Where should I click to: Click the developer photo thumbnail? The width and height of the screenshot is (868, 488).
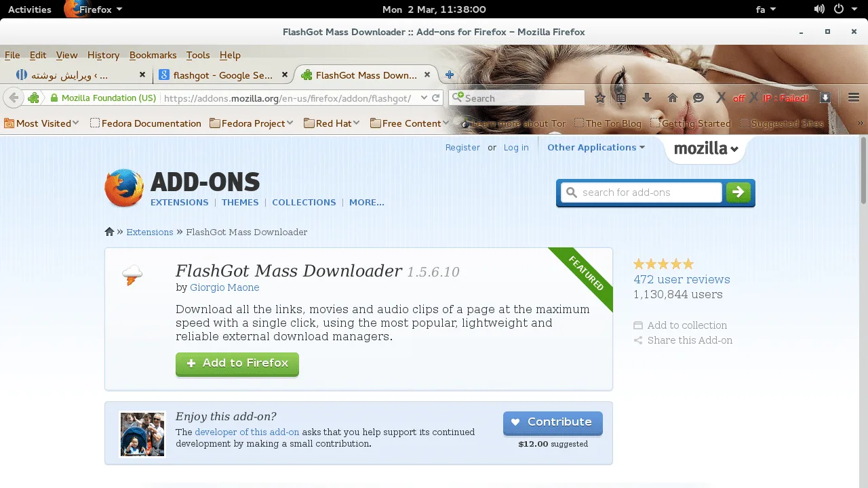142,434
